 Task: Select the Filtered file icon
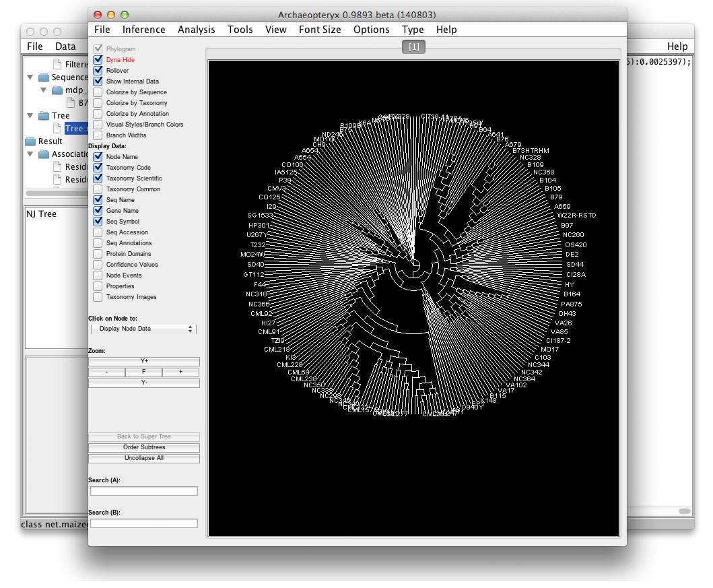pos(57,64)
